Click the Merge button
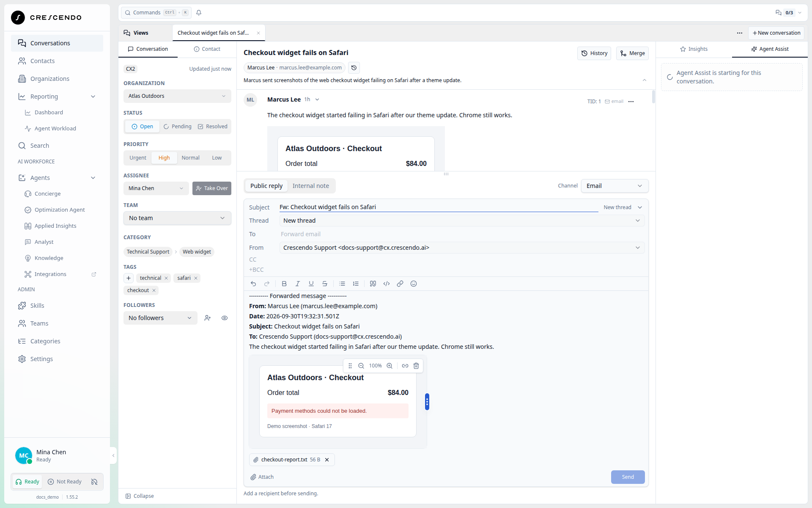 click(x=632, y=53)
